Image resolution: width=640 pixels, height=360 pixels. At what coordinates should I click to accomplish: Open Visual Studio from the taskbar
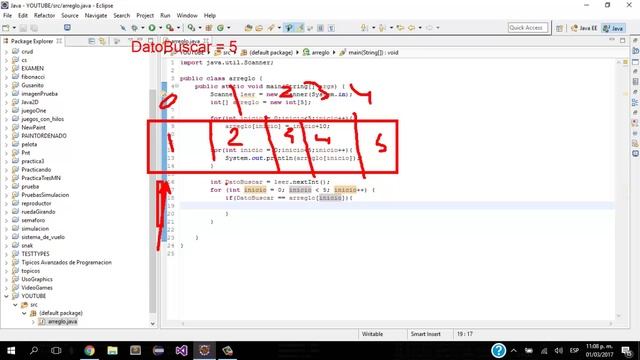[182, 351]
